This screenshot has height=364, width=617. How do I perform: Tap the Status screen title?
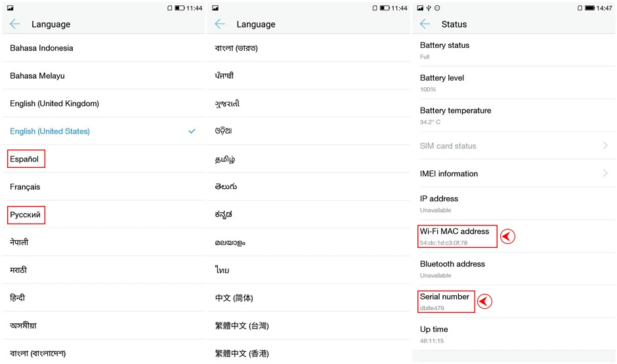[x=454, y=24]
